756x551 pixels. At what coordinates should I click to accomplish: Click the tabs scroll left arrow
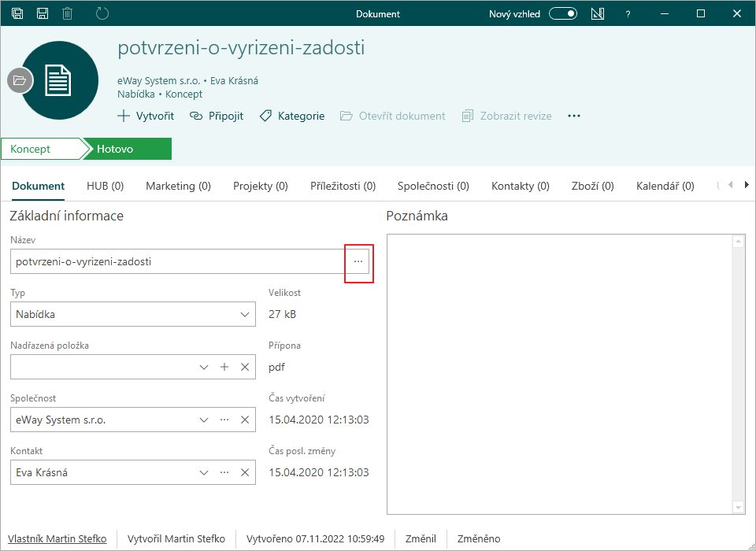click(731, 185)
